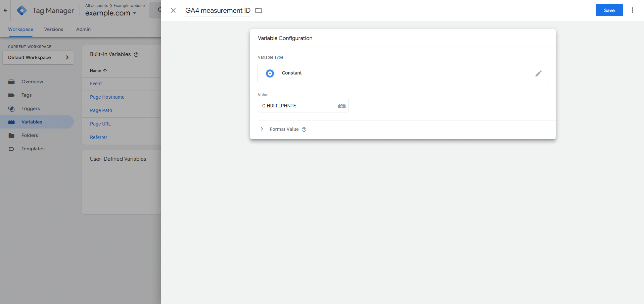The image size is (644, 304).
Task: Insert a variable using the brick icon
Action: [x=341, y=106]
